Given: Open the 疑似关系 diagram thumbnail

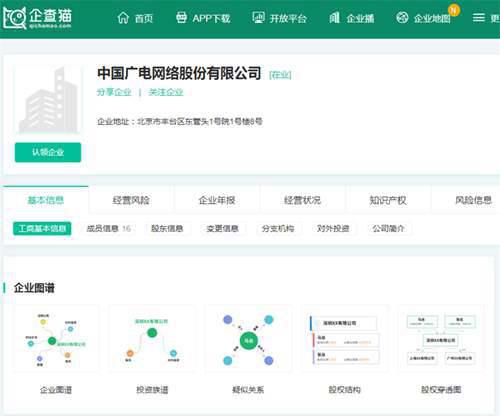Looking at the screenshot, I should coord(248,339).
